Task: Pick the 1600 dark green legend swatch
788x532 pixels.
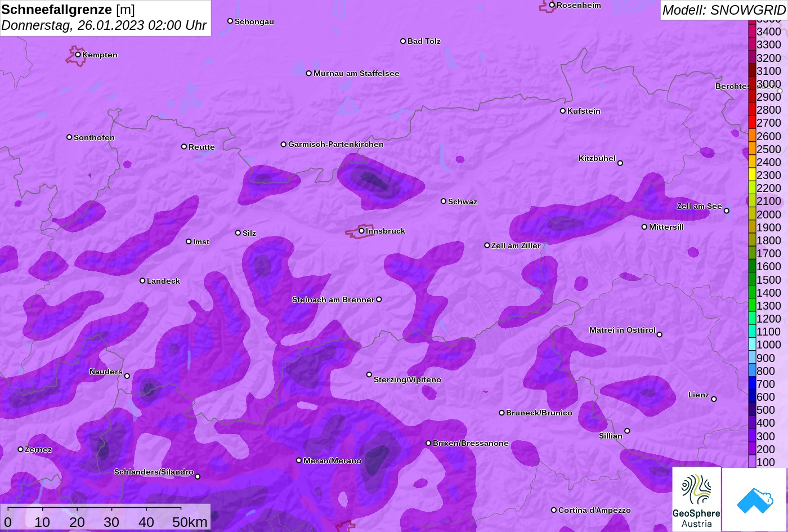Action: coord(752,266)
